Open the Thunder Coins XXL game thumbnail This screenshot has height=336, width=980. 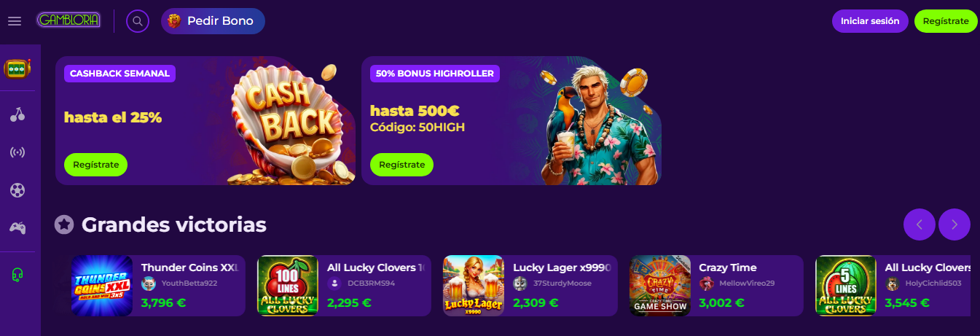[x=102, y=286]
